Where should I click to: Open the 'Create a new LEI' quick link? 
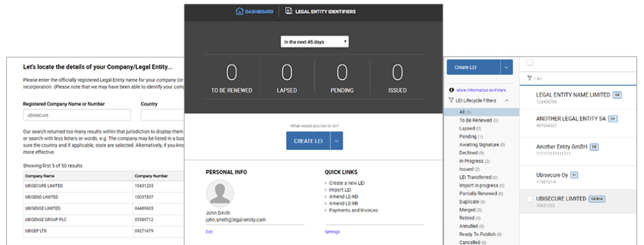347,183
